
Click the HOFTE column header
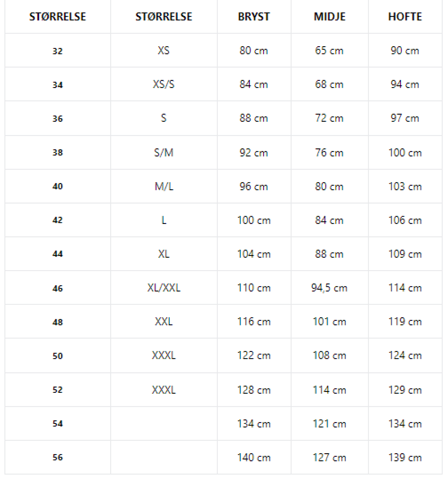click(x=405, y=17)
